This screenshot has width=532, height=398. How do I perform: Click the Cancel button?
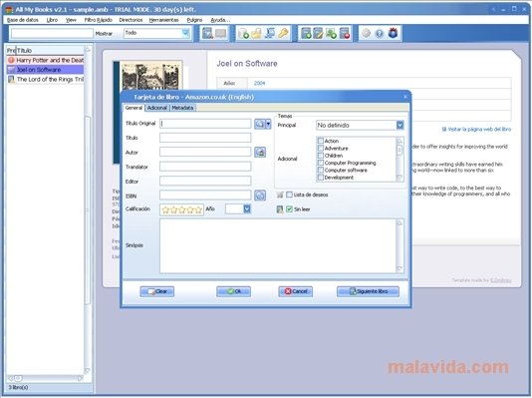[x=296, y=291]
